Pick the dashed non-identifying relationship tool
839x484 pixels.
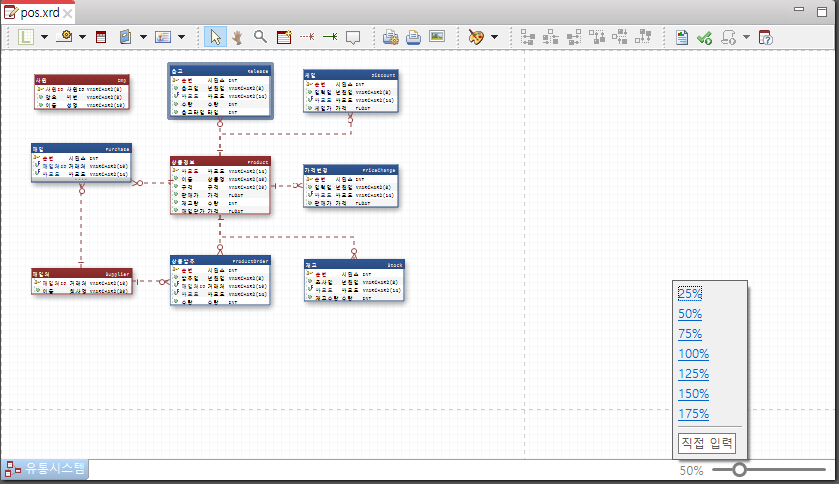(307, 37)
